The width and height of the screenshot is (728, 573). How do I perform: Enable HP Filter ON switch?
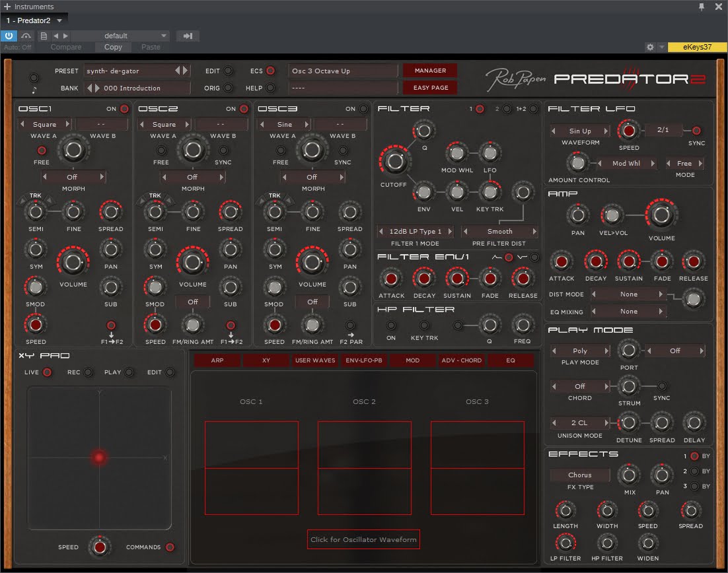point(391,325)
